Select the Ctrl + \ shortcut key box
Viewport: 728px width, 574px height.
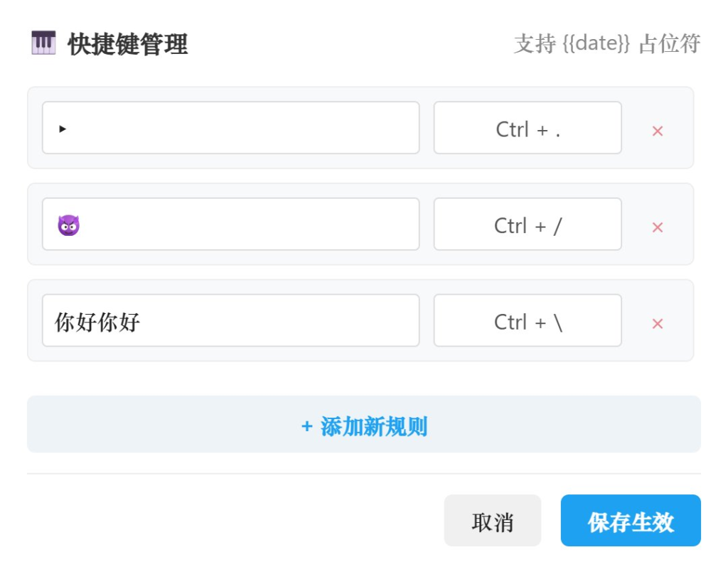(x=528, y=321)
